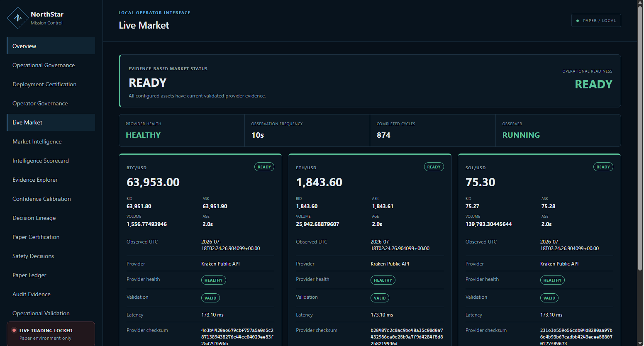The width and height of the screenshot is (644, 346).
Task: Open Market Intelligence page
Action: click(x=51, y=141)
